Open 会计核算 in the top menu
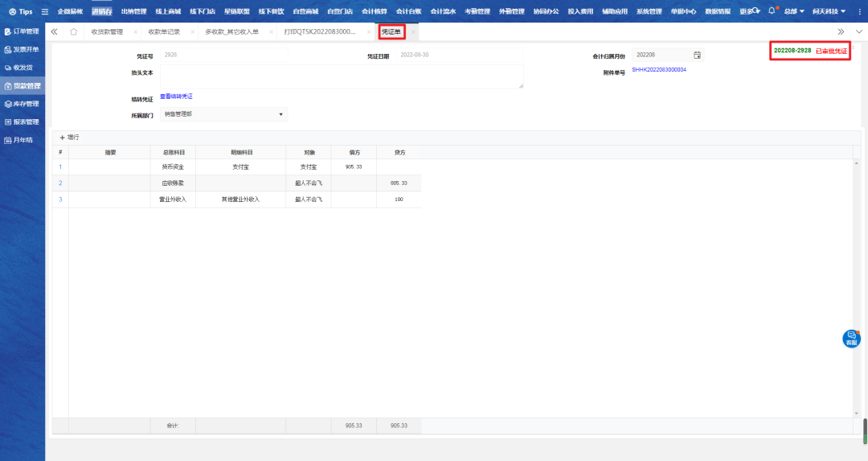 pos(374,11)
